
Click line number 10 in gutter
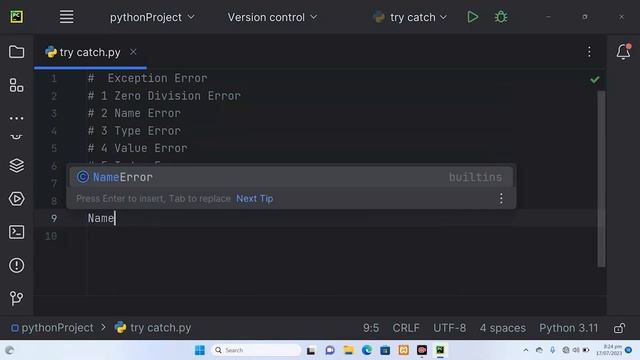51,236
